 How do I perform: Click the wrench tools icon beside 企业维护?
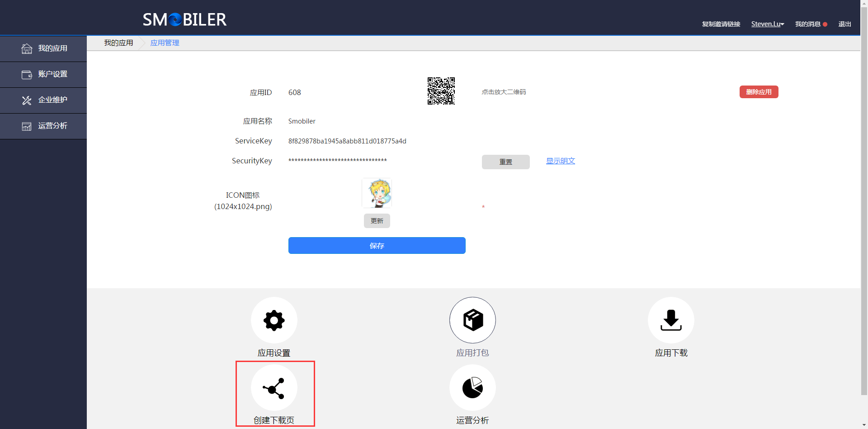(27, 100)
